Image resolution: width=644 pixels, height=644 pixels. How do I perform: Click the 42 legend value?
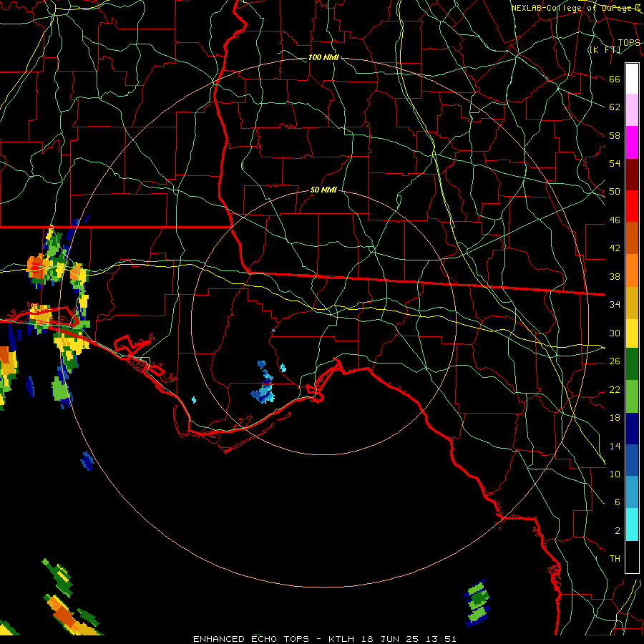click(615, 248)
